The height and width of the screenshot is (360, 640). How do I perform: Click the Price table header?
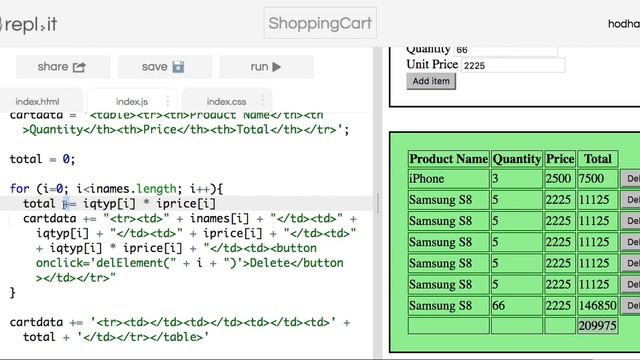coord(560,159)
